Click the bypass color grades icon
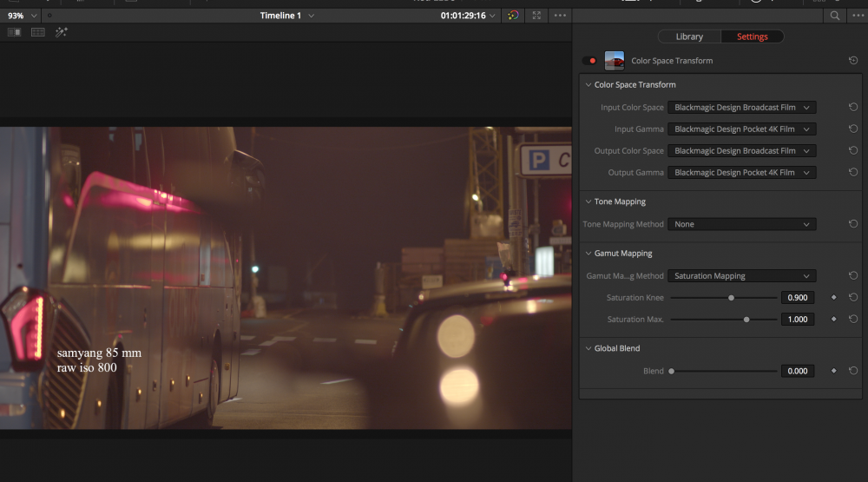 tap(514, 16)
